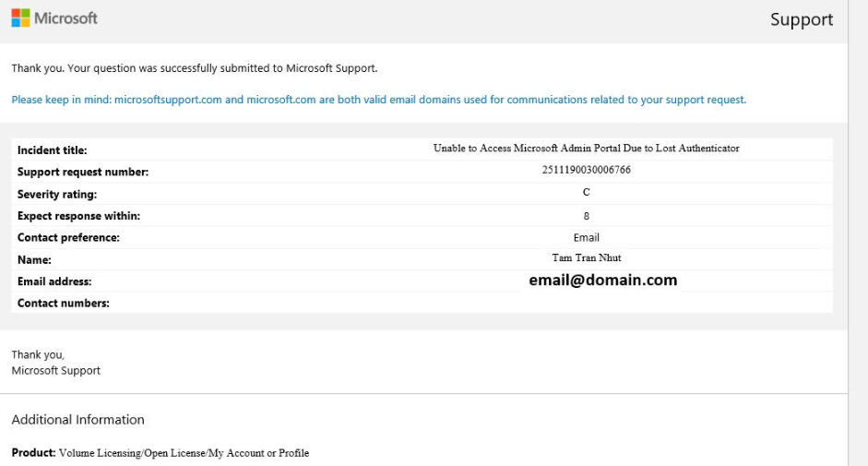Click the 'Expect response within:' label

click(x=78, y=216)
